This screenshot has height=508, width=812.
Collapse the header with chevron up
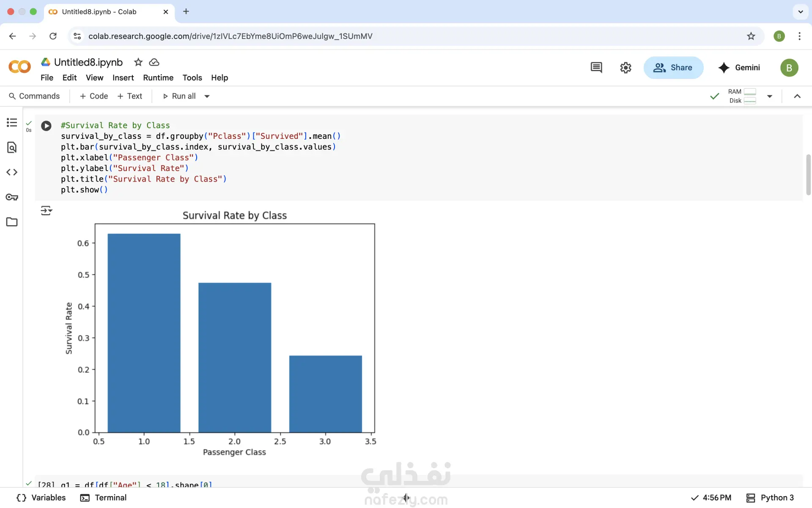click(797, 96)
